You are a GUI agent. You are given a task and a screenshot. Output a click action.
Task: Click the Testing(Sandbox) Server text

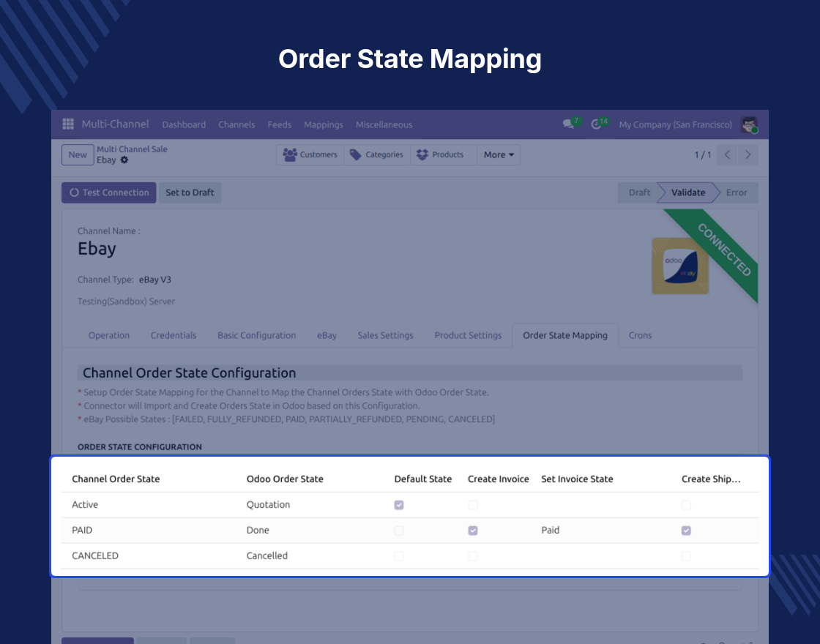click(x=126, y=301)
